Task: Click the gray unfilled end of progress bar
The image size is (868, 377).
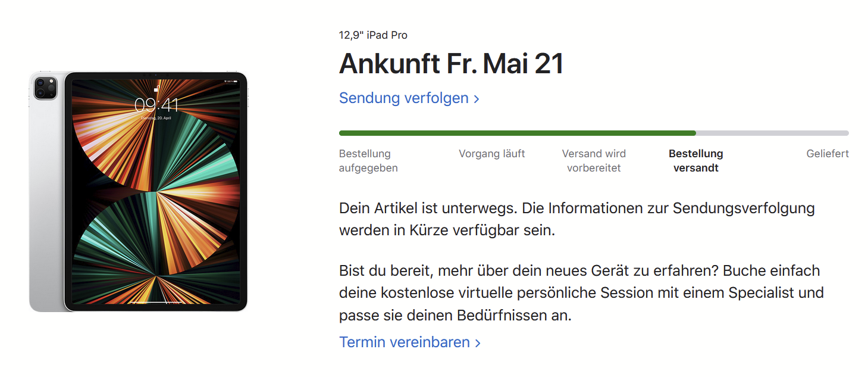Action: (x=772, y=133)
